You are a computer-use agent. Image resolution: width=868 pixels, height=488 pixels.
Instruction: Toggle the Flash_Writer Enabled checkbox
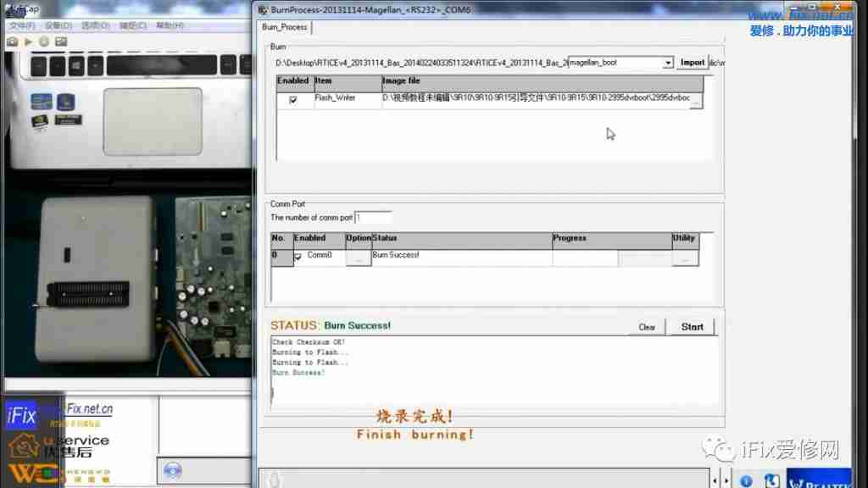point(293,99)
